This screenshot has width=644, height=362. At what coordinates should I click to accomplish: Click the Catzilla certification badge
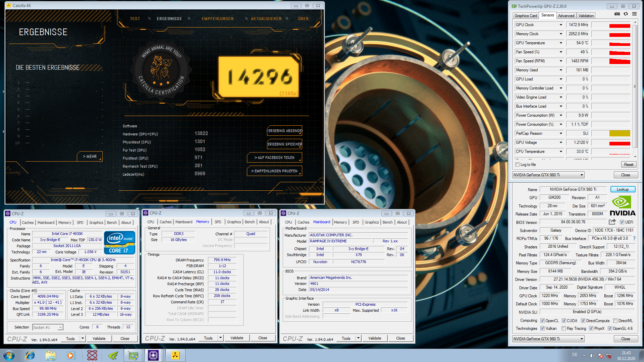(x=161, y=70)
